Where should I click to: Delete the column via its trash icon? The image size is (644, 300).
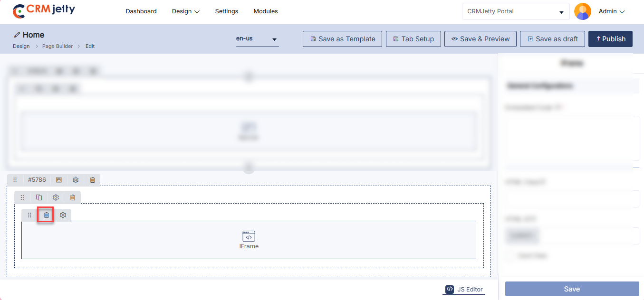[x=73, y=197]
